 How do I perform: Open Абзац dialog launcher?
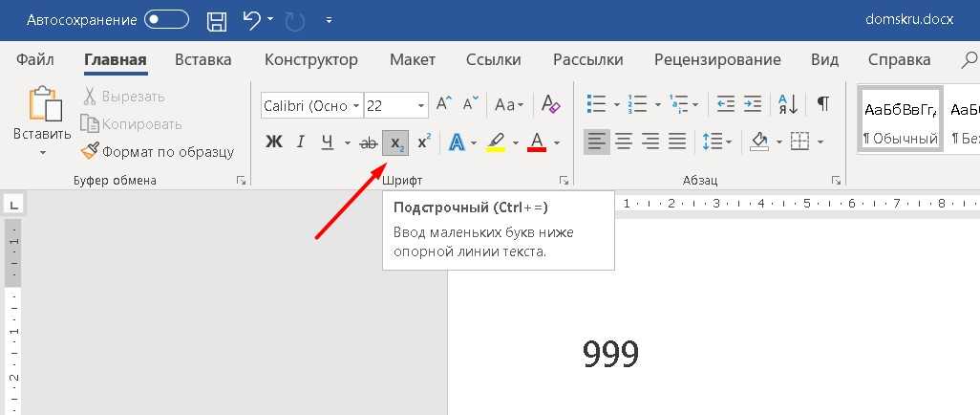tap(836, 181)
